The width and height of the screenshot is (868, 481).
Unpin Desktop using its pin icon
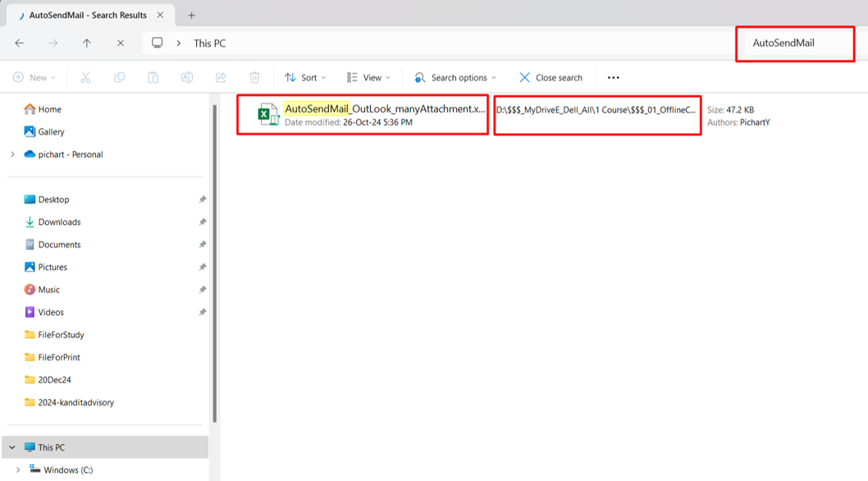click(203, 199)
